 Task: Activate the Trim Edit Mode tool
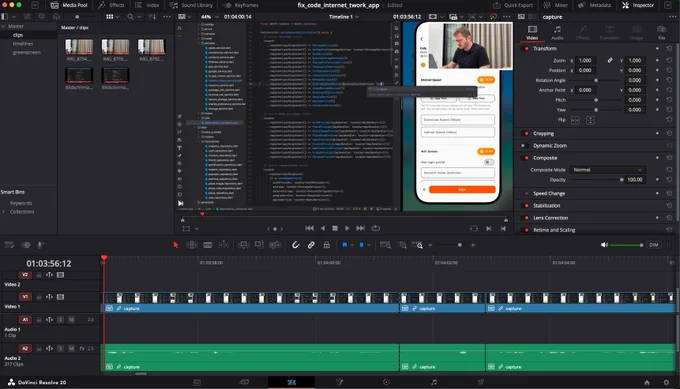click(x=192, y=245)
